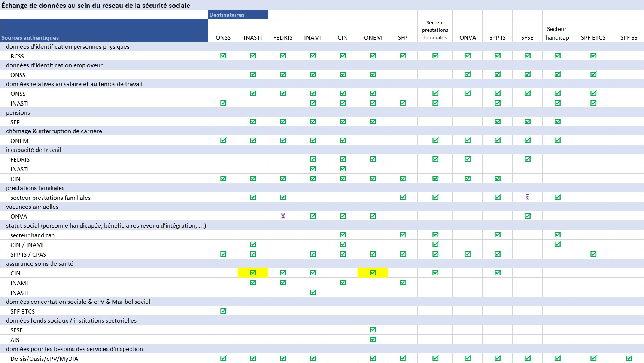The width and height of the screenshot is (644, 363).
Task: Click the SFSE checkmark in the FEDRIS row
Action: (527, 159)
